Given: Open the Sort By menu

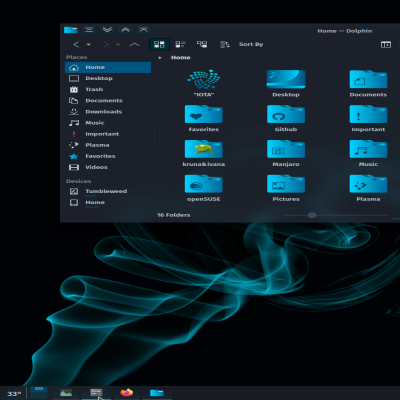Looking at the screenshot, I should (243, 44).
